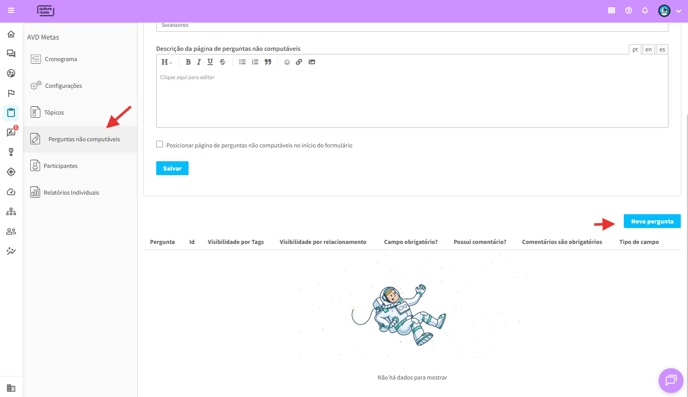Select Perguntas não computáveis menu item
The width and height of the screenshot is (688, 397).
80,139
